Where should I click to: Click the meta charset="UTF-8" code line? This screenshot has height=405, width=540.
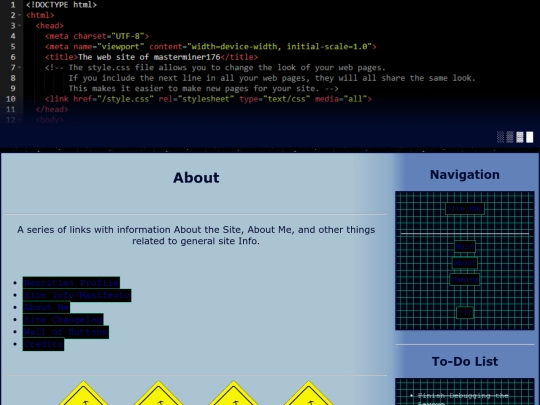click(97, 36)
